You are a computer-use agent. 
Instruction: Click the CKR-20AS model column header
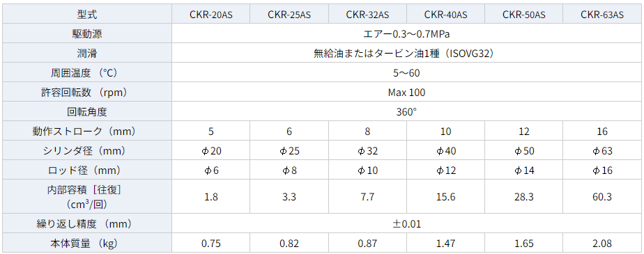[210, 15]
